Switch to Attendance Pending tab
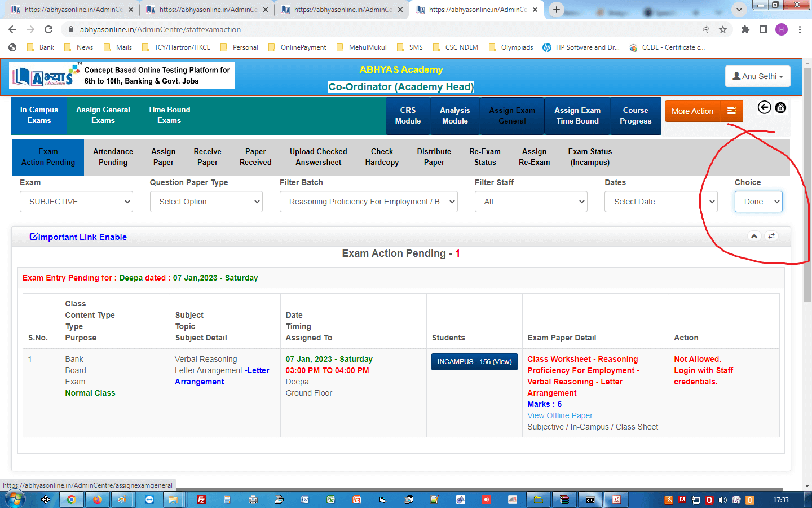Screen dimensions: 812x508 (113, 157)
